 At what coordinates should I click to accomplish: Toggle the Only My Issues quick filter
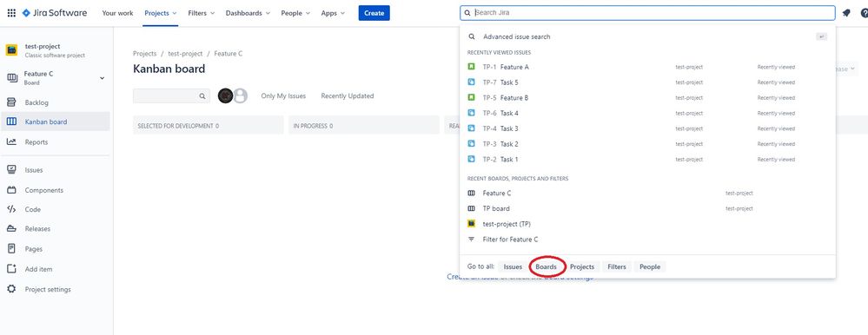pos(283,95)
